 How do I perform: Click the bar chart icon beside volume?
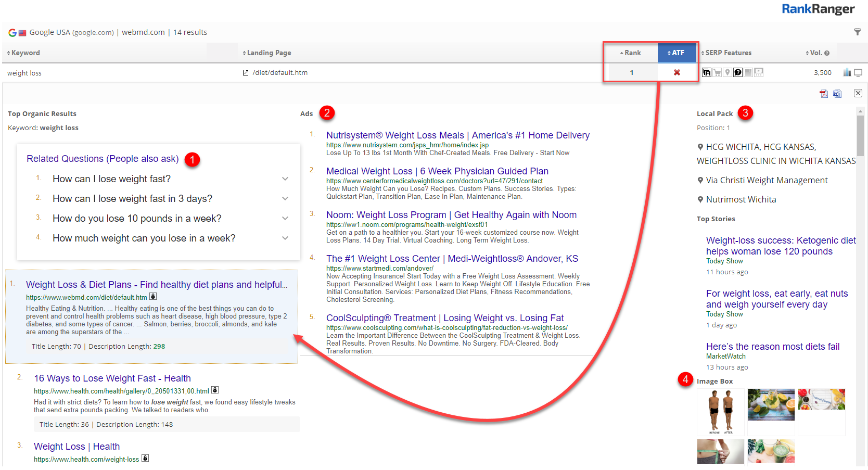coord(847,72)
